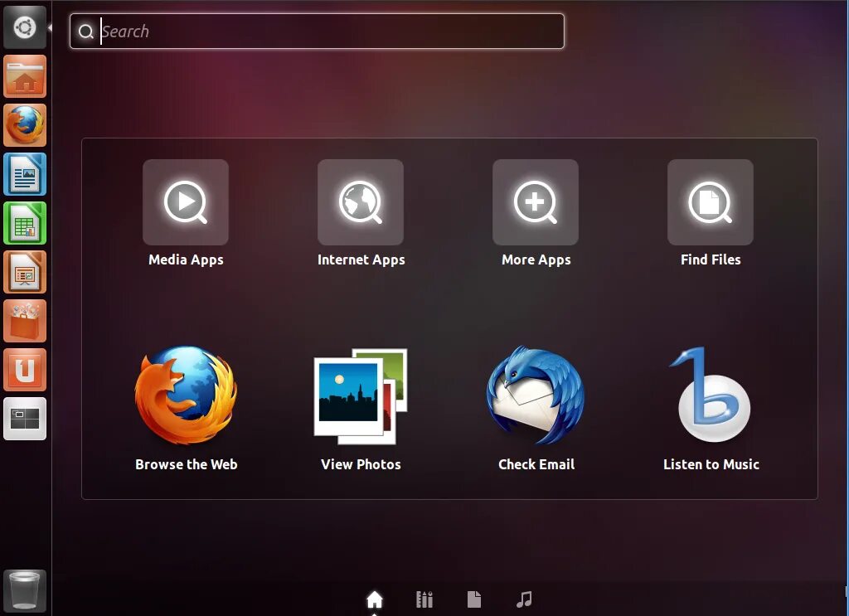Click the More Apps label
Screen dimensions: 849x616
tap(536, 259)
